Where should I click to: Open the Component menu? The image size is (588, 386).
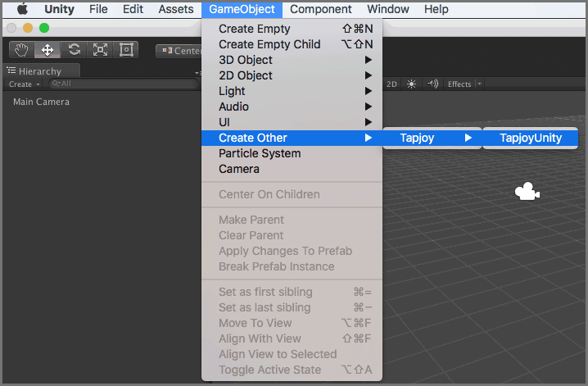[321, 9]
